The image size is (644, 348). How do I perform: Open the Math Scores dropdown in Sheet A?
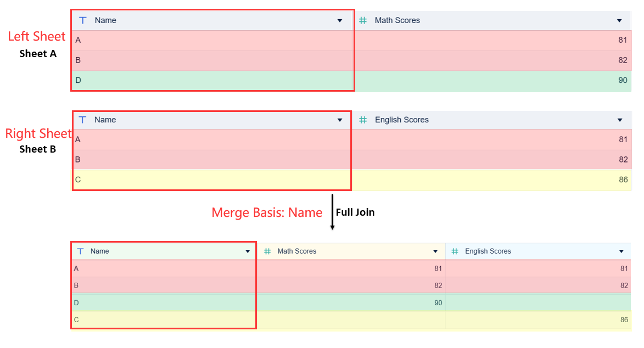click(620, 20)
